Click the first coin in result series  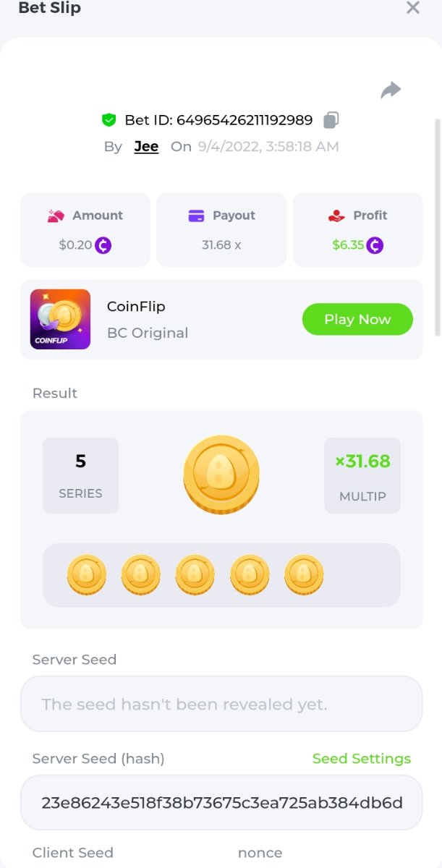click(87, 575)
